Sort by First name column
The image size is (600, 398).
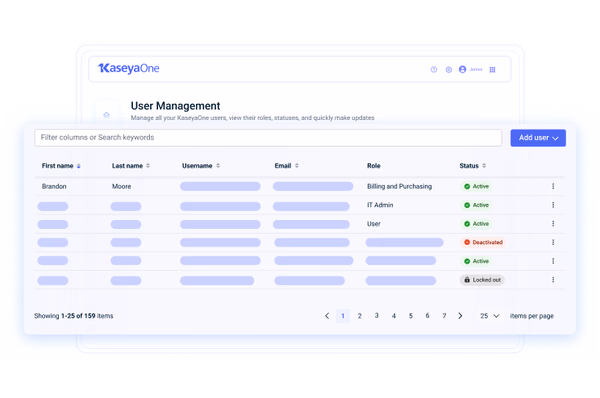point(78,166)
